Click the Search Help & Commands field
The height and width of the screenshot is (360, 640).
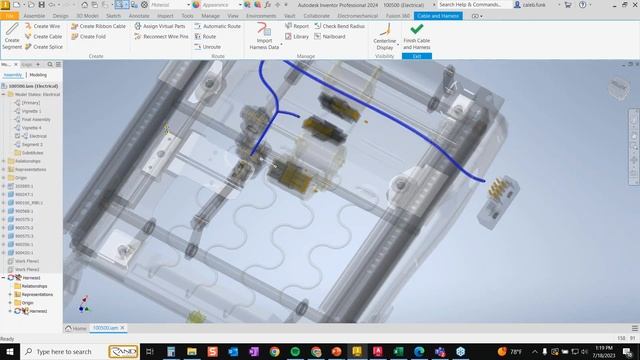point(474,5)
